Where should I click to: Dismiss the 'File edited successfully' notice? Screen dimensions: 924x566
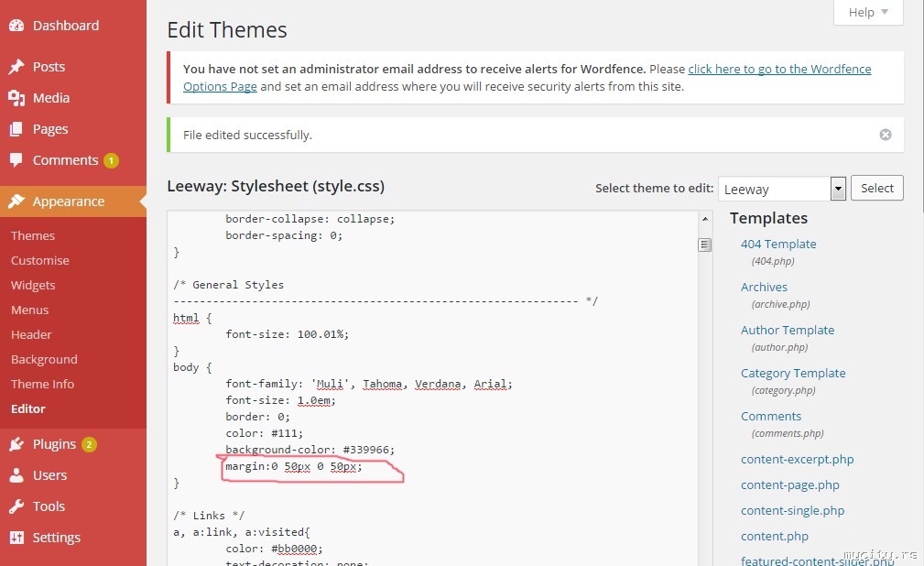pyautogui.click(x=886, y=135)
